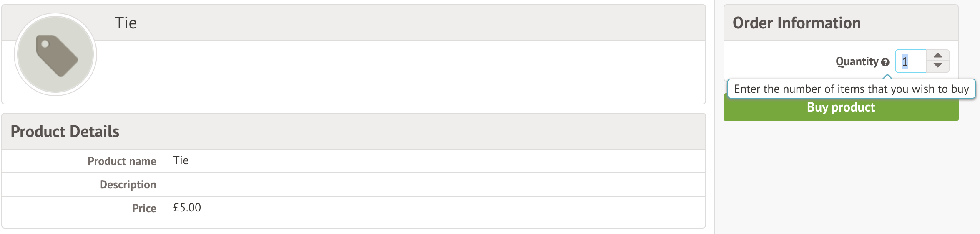Click the Product name label
The width and height of the screenshot is (980, 234).
[122, 161]
